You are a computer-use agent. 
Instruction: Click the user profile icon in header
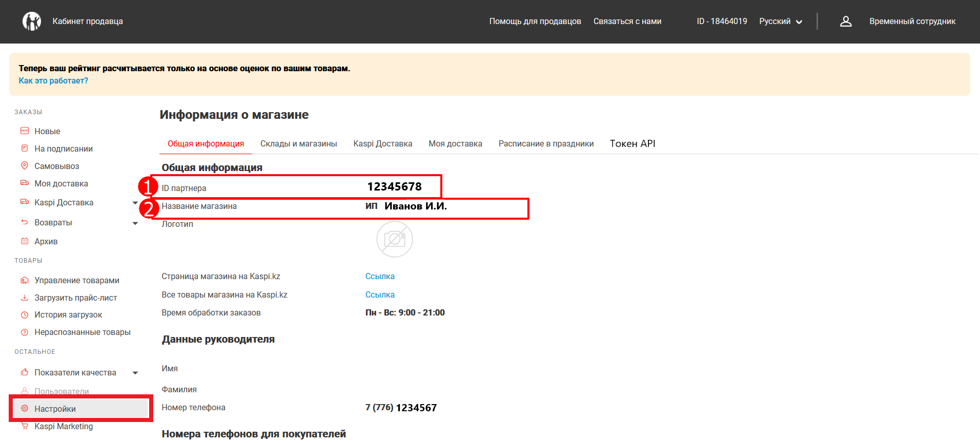(846, 21)
